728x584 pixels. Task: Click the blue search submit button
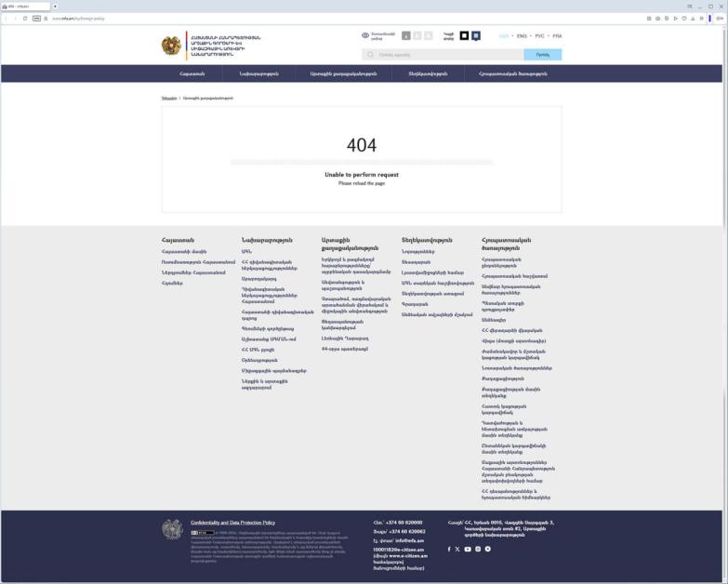coord(543,55)
